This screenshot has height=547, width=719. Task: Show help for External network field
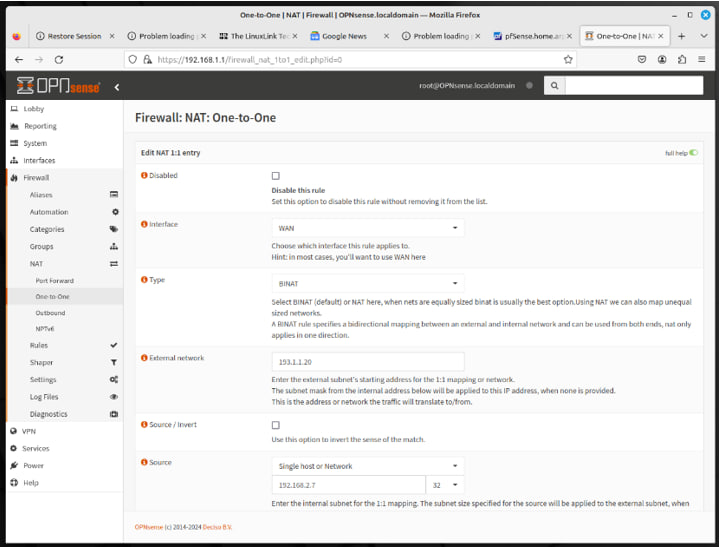click(144, 357)
